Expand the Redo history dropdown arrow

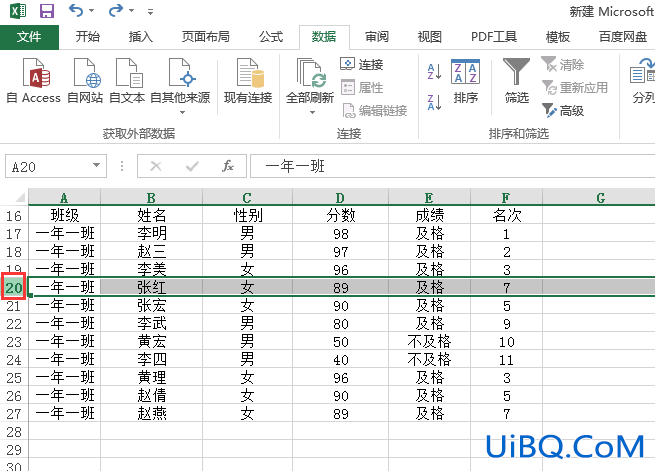(x=132, y=10)
